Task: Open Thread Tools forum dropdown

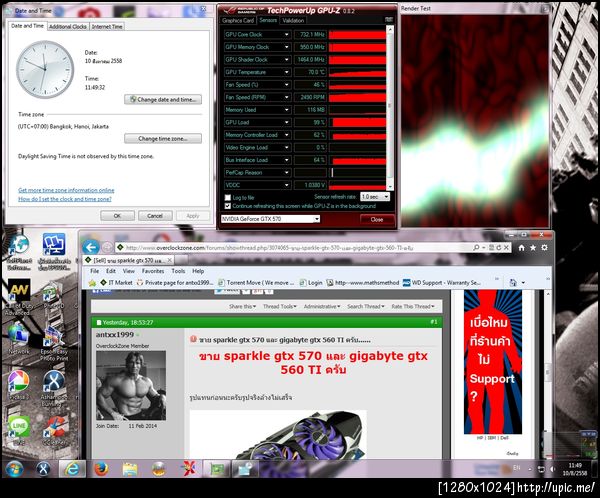Action: 280,307
